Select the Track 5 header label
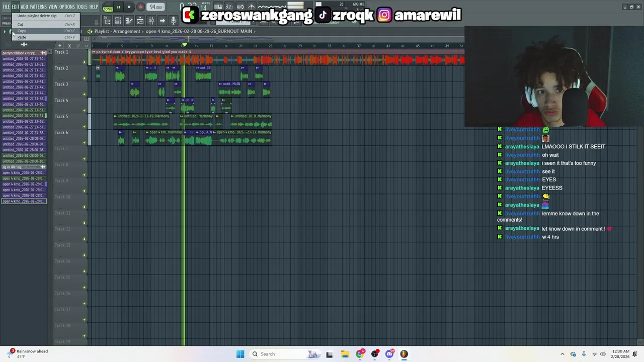Image resolution: width=644 pixels, height=362 pixels. [x=61, y=116]
